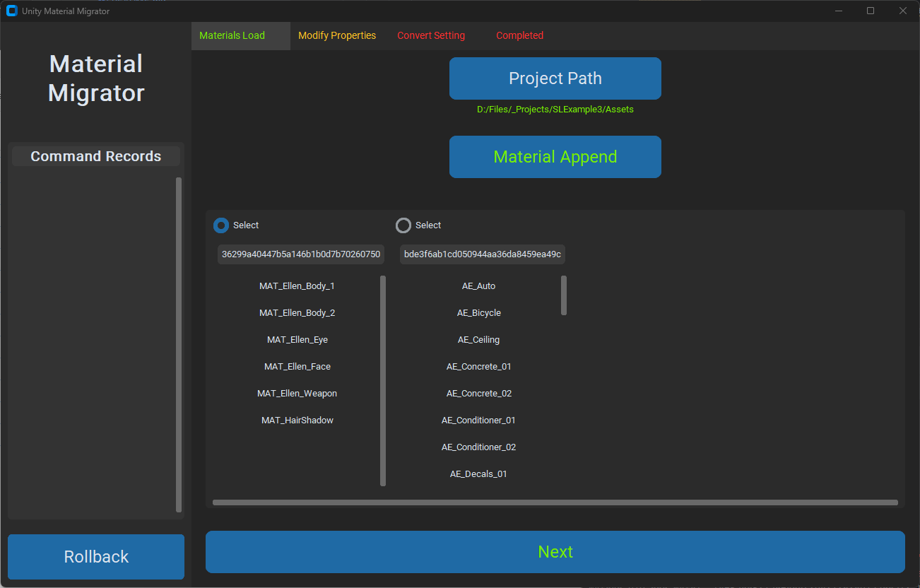The height and width of the screenshot is (588, 920).
Task: Click the D:/Files/_Projects/SLExample3/Assets path text
Action: tap(555, 110)
